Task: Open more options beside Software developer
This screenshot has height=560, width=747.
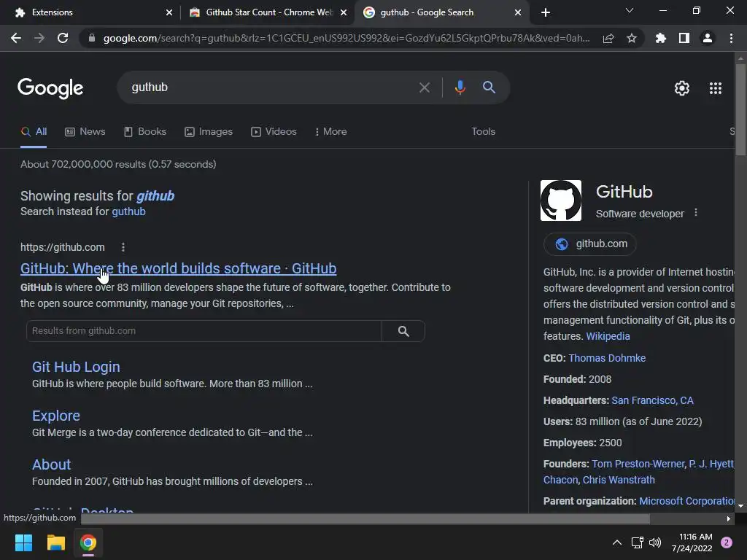Action: coord(695,212)
